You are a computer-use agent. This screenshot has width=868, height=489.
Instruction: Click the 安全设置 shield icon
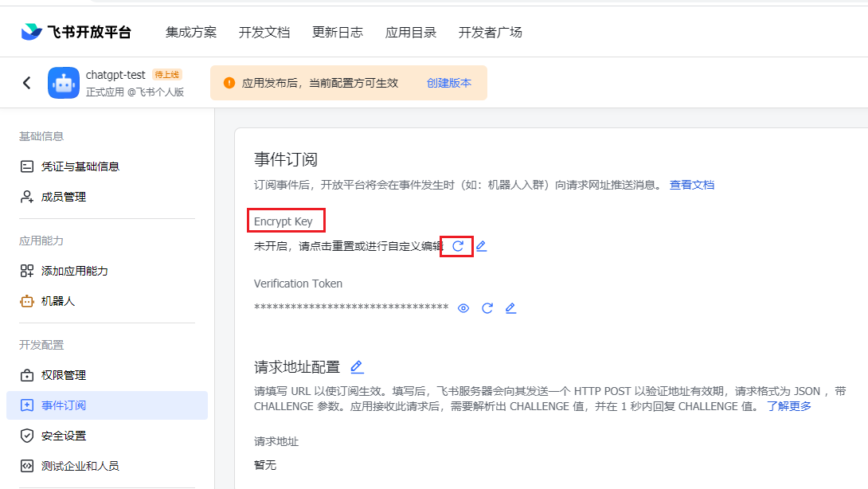coord(26,436)
